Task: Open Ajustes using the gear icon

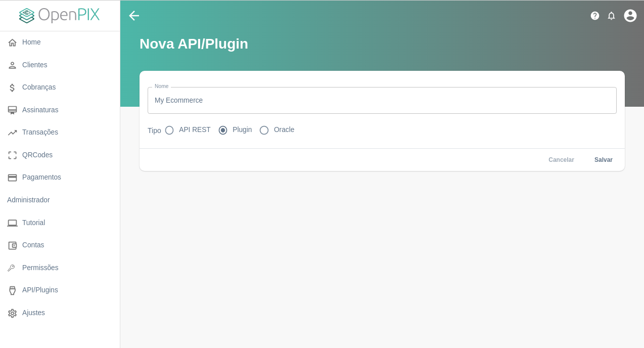Action: pos(12,313)
